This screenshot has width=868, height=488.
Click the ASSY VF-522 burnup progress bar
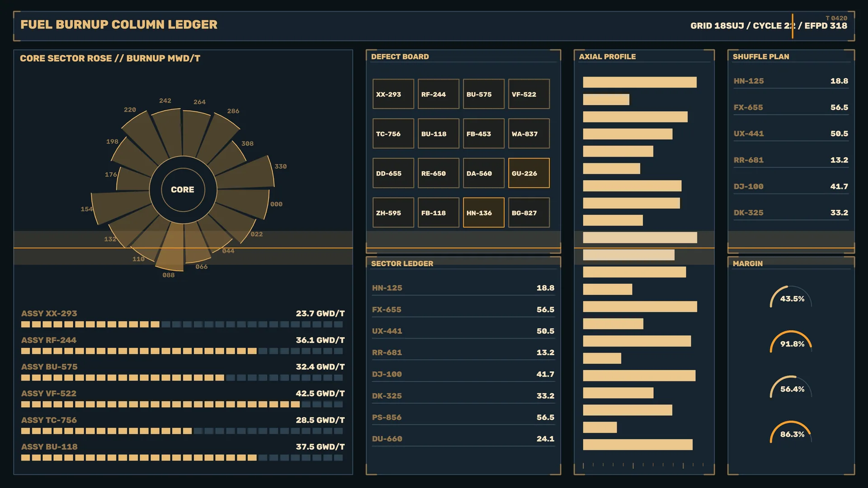pos(182,404)
